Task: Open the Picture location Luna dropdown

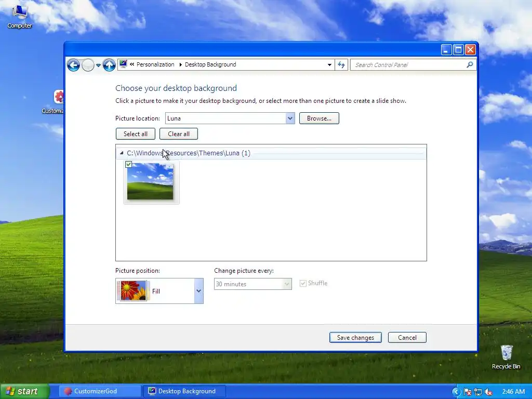Action: [230, 118]
